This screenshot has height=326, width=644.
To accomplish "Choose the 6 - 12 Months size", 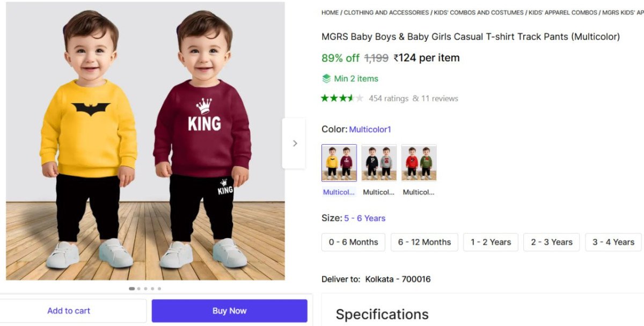I will click(425, 242).
